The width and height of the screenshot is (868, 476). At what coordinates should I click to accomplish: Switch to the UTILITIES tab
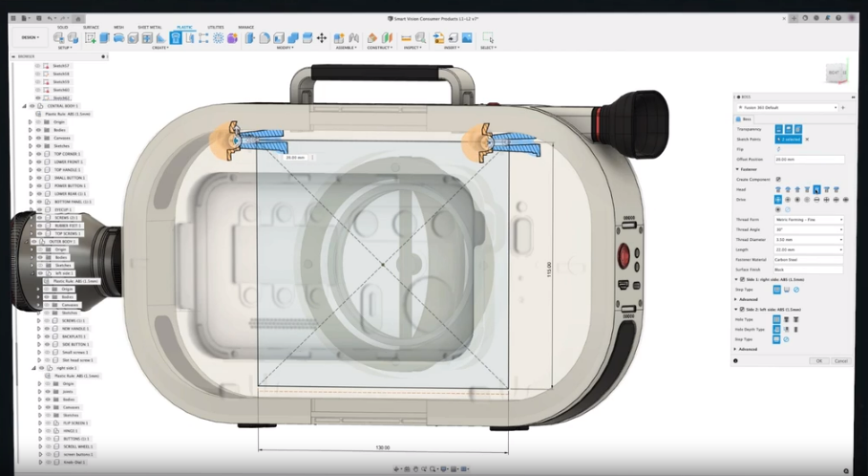pos(216,27)
